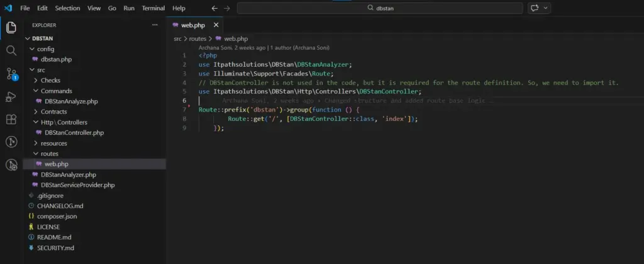Collapse the Commands folder
This screenshot has height=264, width=644.
pyautogui.click(x=56, y=91)
